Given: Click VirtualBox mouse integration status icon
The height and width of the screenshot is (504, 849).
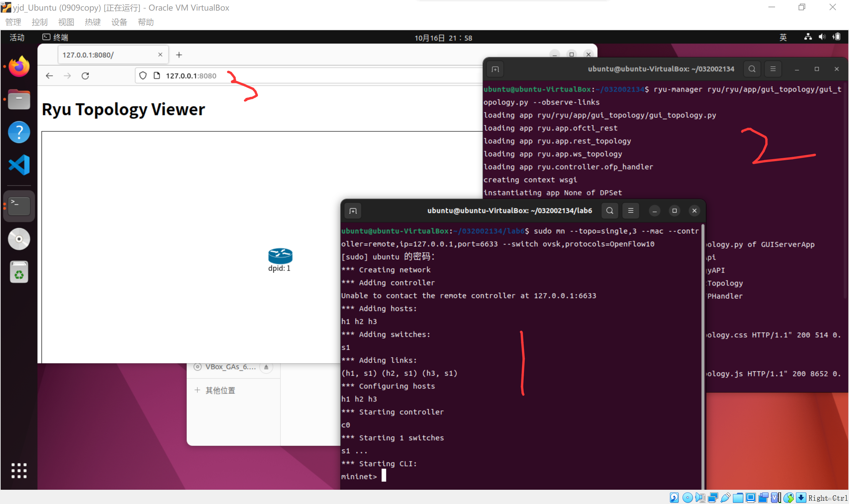Looking at the screenshot, I should tap(788, 498).
